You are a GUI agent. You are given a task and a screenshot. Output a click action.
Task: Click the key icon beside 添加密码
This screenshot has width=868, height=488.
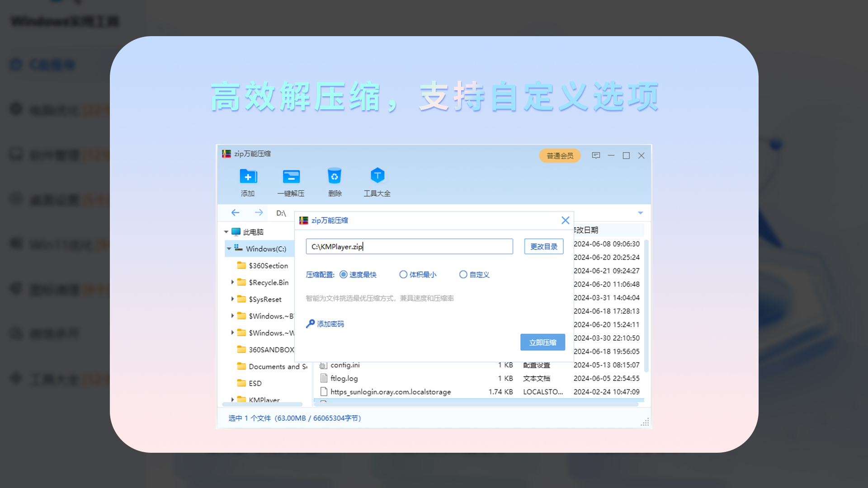coord(310,324)
